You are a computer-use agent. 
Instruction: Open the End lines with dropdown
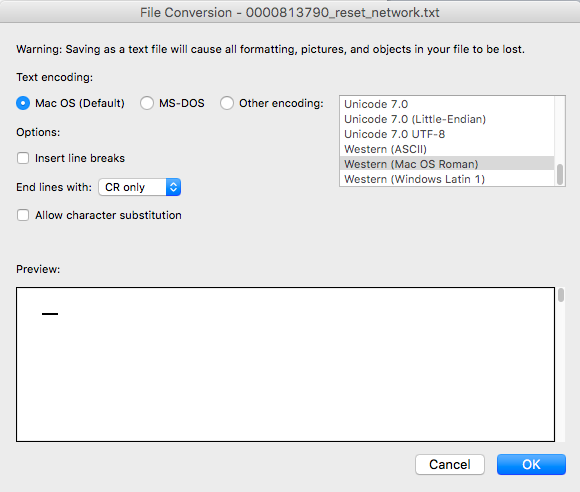click(139, 187)
